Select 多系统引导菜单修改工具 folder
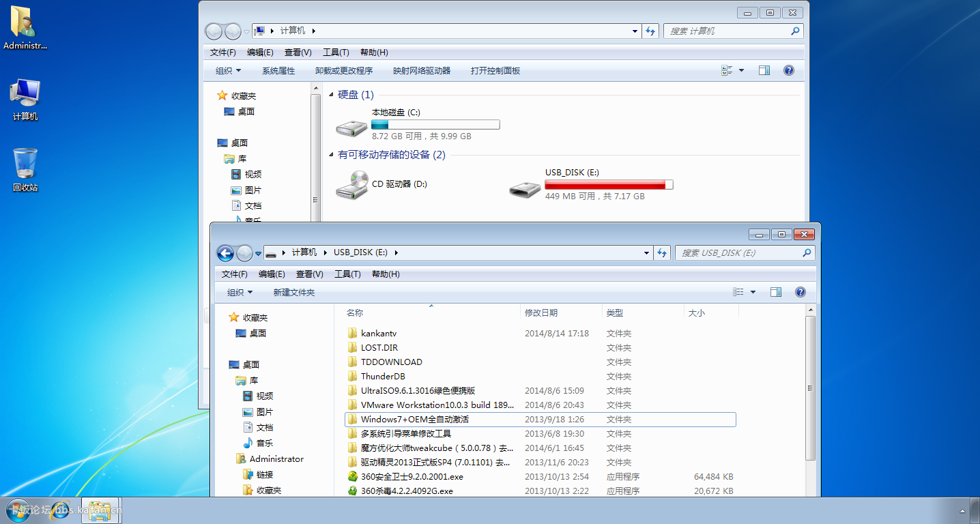 (x=399, y=434)
